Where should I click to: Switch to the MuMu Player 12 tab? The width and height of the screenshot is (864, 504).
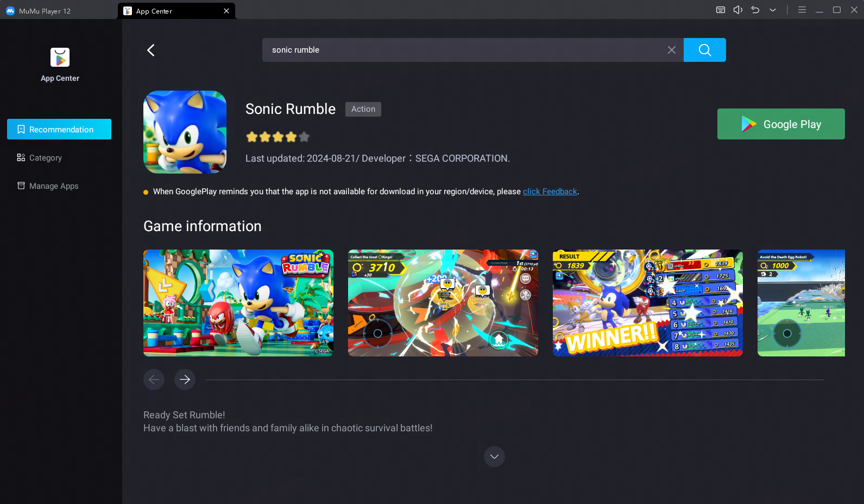(x=38, y=11)
